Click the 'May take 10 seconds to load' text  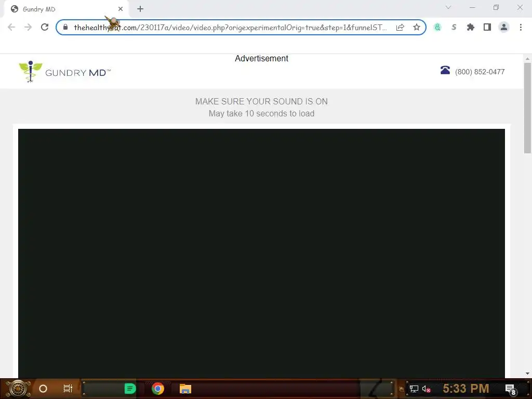[x=261, y=114]
